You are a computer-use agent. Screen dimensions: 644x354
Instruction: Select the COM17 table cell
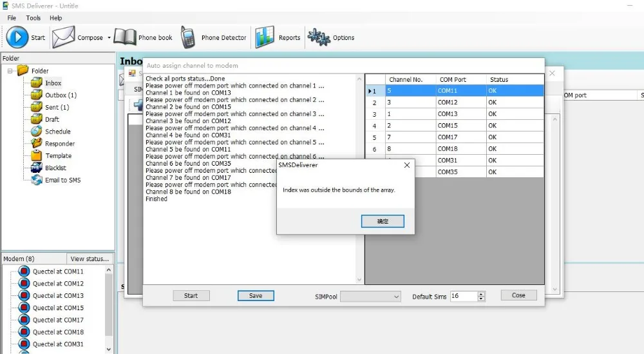(x=461, y=137)
